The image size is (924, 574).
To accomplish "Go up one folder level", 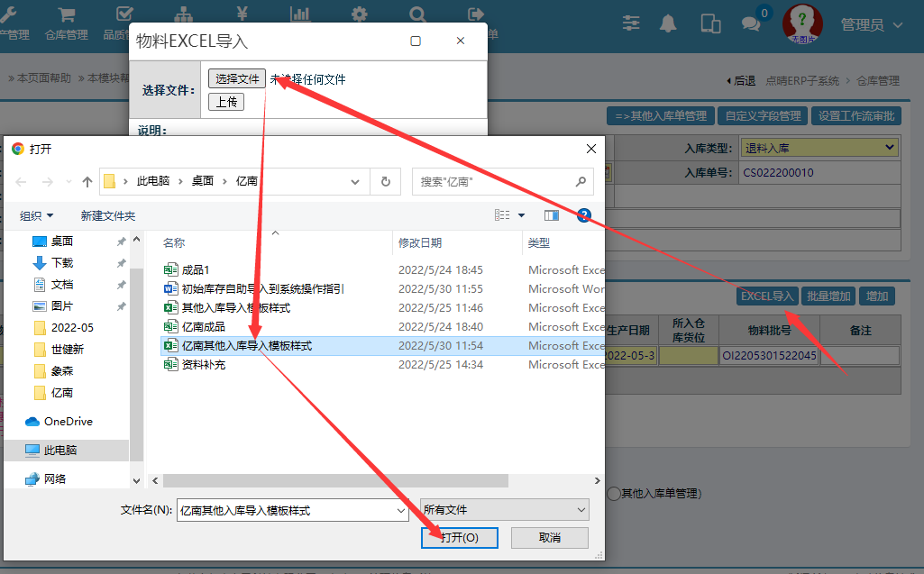I will (x=87, y=181).
